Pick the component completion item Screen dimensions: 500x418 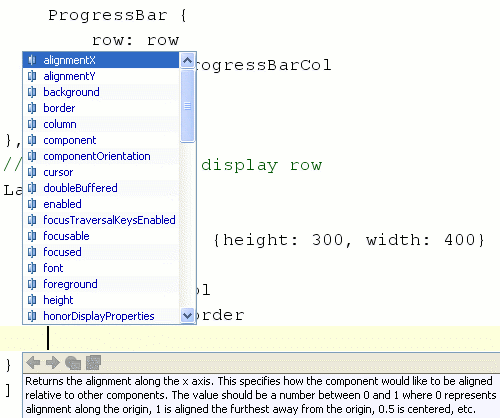[101, 140]
